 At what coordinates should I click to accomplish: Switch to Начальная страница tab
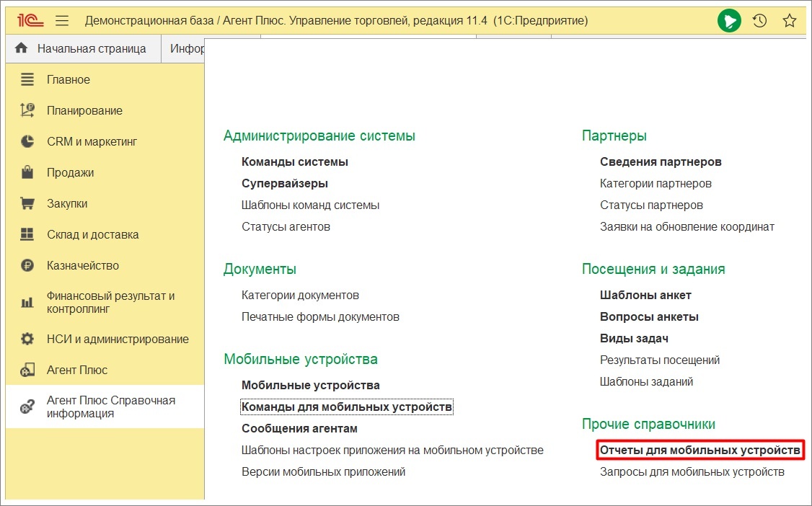click(x=84, y=48)
